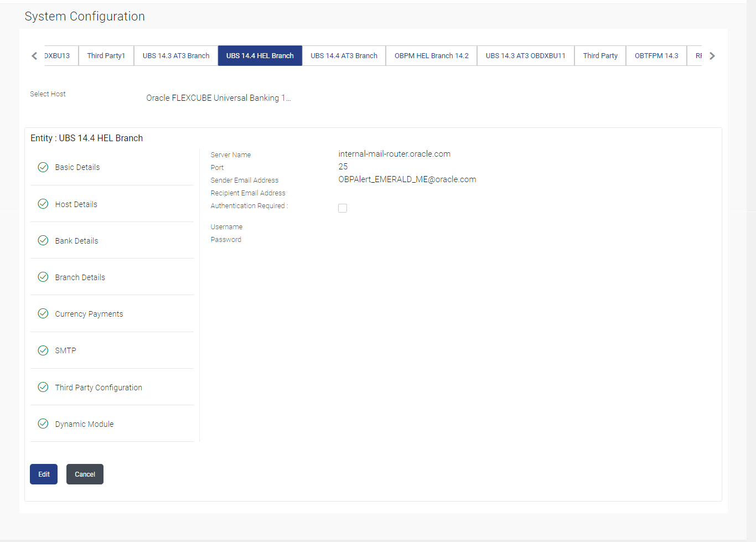Select the UBS 14.4 HEL Branch tab
The height and width of the screenshot is (542, 756).
click(260, 55)
